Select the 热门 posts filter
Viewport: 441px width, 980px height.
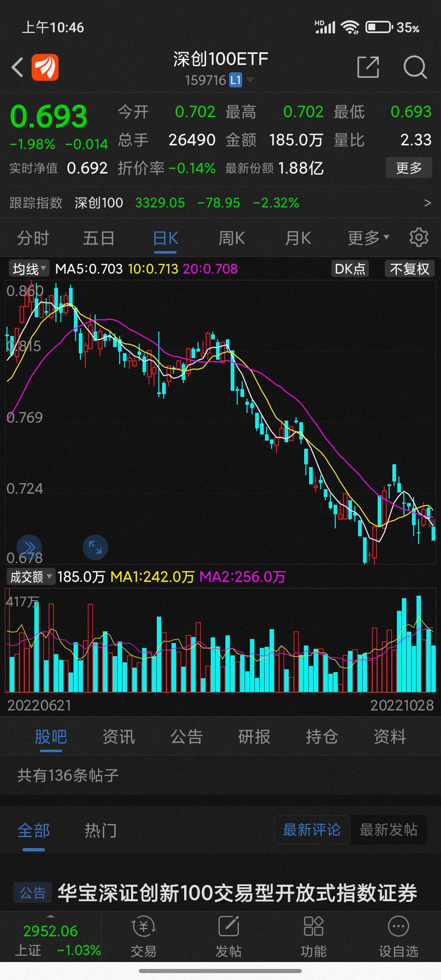[101, 830]
